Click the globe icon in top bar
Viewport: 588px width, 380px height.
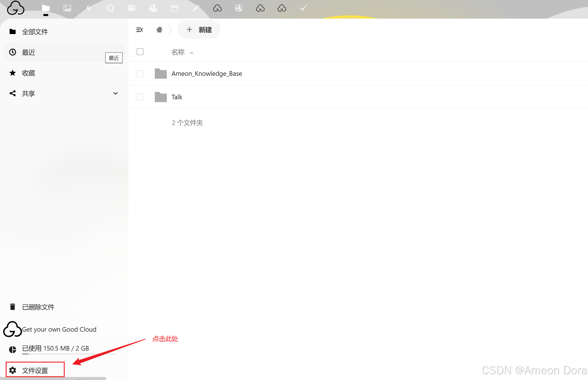pos(239,8)
